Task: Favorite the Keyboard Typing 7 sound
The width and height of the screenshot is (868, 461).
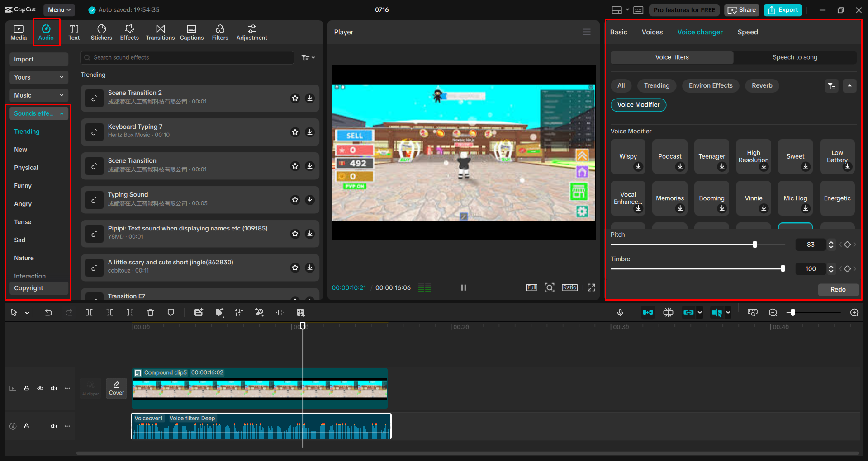Action: tap(295, 132)
